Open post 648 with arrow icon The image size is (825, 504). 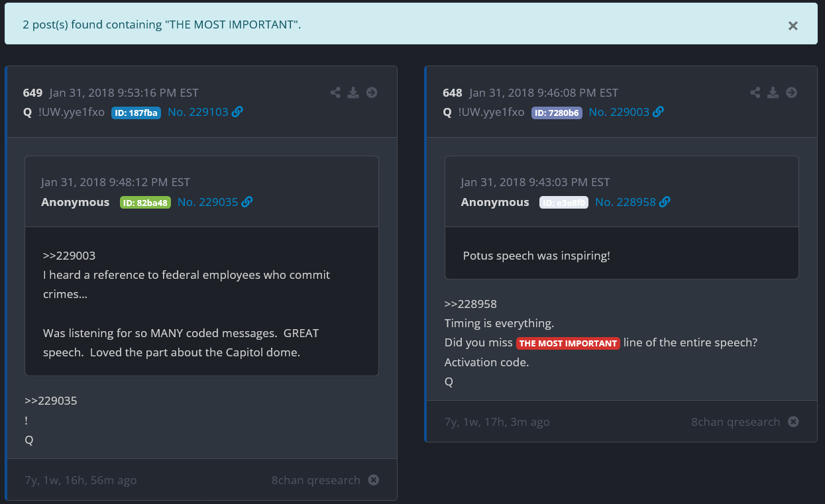791,93
